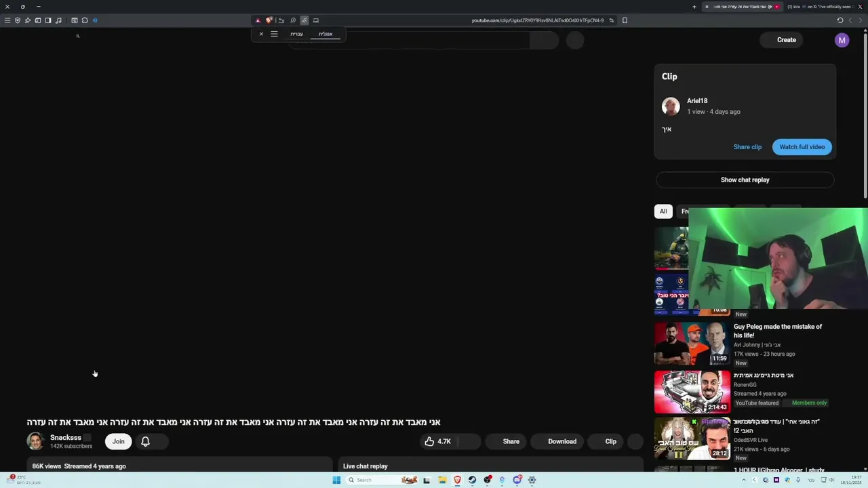Open the OdedSVR Live 28:12 thumbnail
Viewport: 868px width, 488px height.
[x=692, y=439]
